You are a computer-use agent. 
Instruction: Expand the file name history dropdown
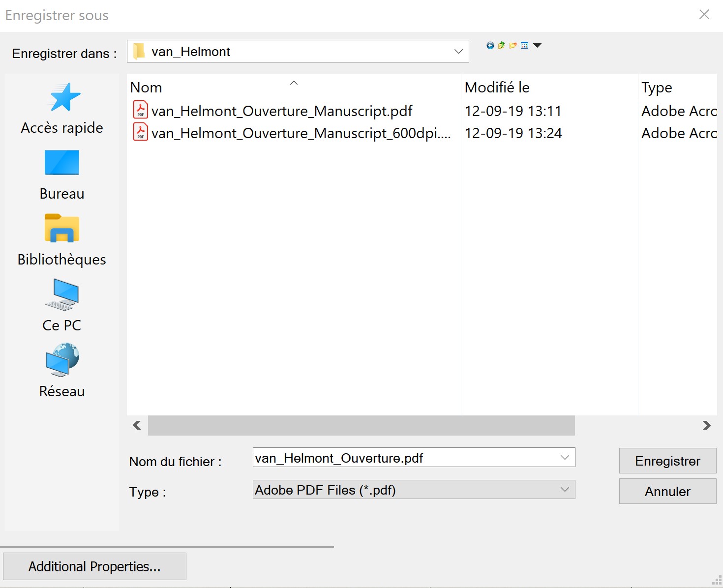[x=565, y=458]
